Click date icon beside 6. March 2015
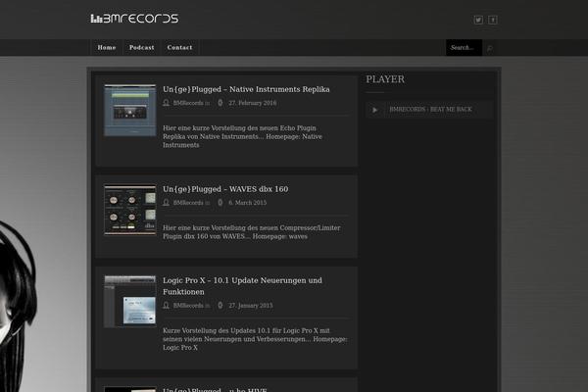Viewport: 588px width, 392px height. click(x=220, y=203)
